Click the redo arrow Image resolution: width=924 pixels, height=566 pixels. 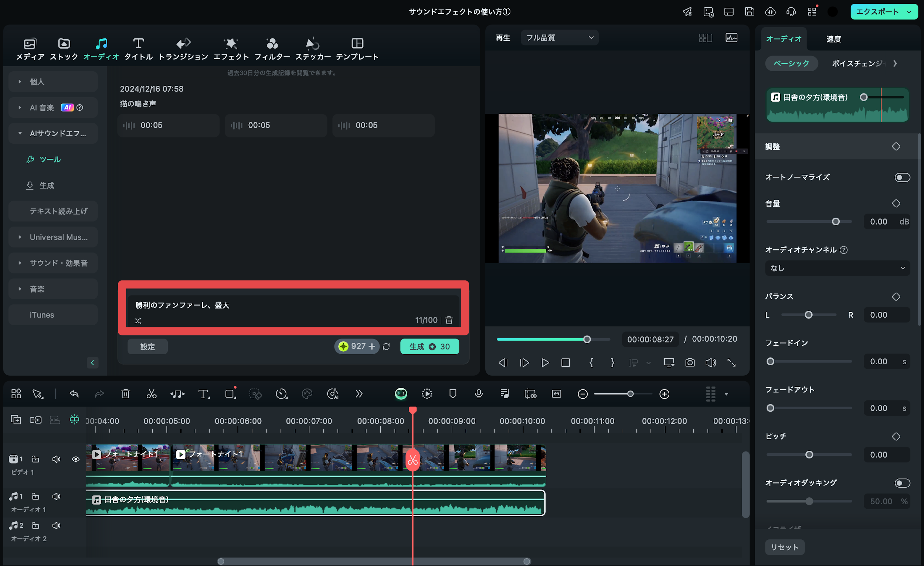coord(99,393)
